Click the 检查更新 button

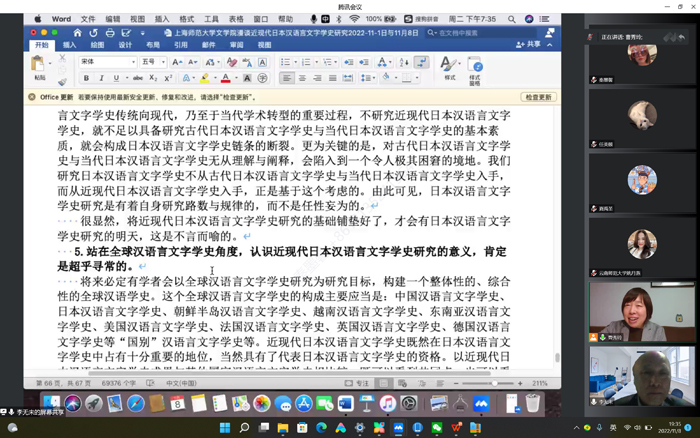pyautogui.click(x=538, y=98)
